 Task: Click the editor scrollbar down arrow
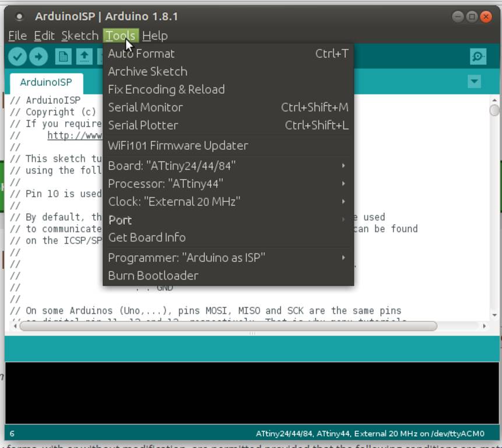click(x=494, y=315)
